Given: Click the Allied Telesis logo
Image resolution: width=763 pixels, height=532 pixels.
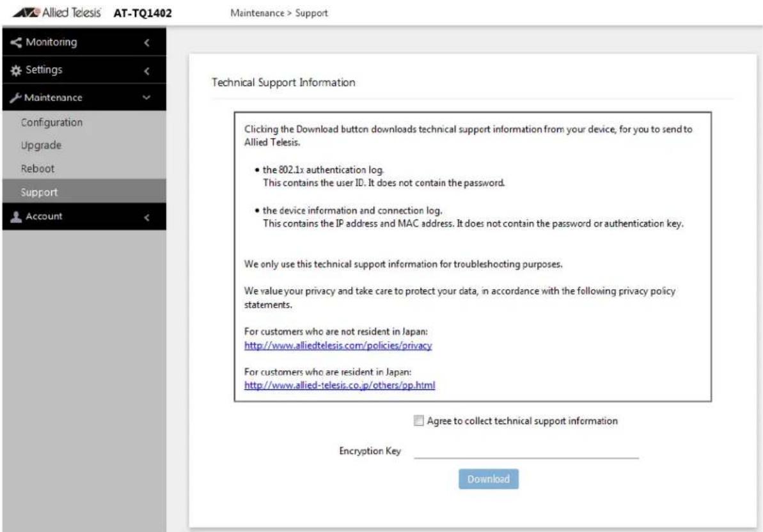Looking at the screenshot, I should 56,13.
